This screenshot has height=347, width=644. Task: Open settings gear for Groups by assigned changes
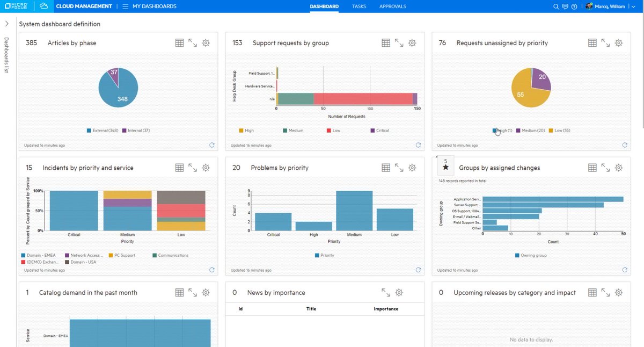point(619,168)
